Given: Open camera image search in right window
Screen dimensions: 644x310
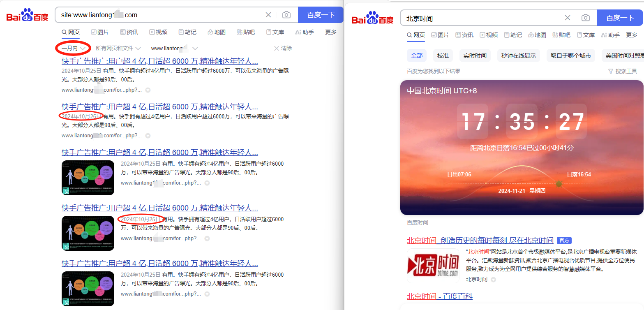Looking at the screenshot, I should click(586, 18).
